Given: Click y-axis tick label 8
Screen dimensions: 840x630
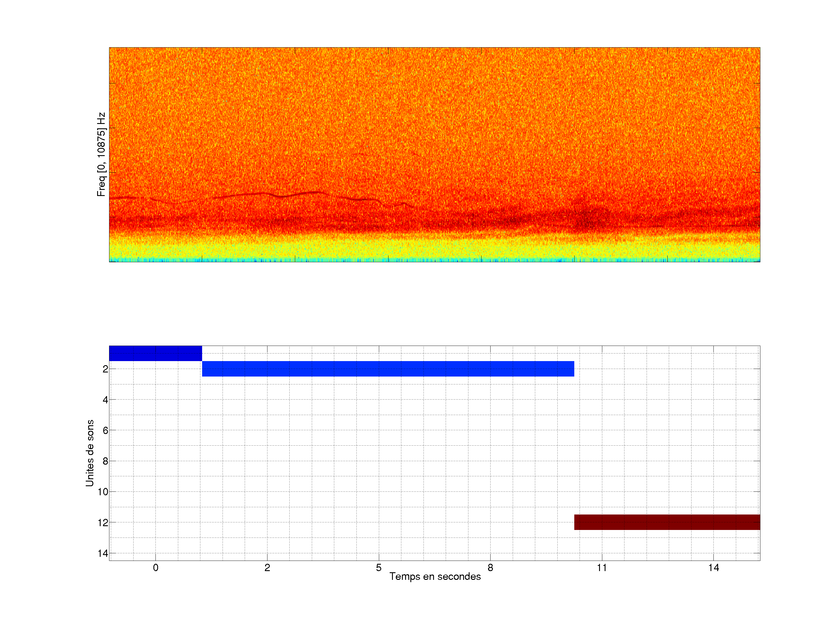Looking at the screenshot, I should (105, 461).
